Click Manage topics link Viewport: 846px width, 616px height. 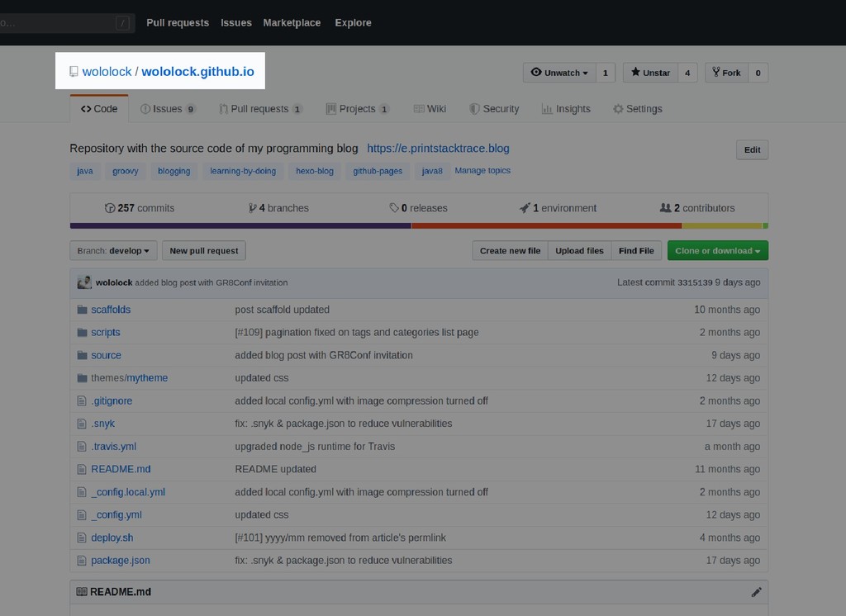point(482,170)
